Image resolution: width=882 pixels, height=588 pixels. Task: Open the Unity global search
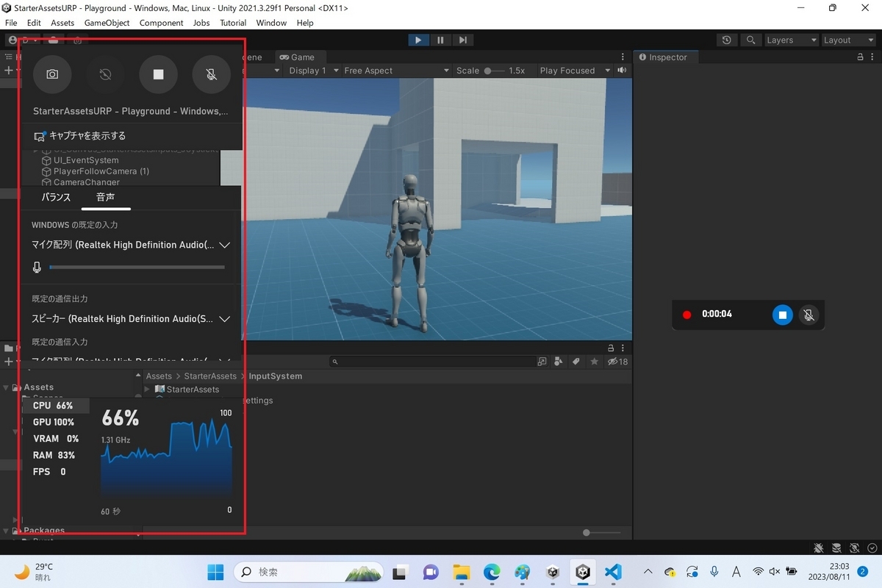750,40
